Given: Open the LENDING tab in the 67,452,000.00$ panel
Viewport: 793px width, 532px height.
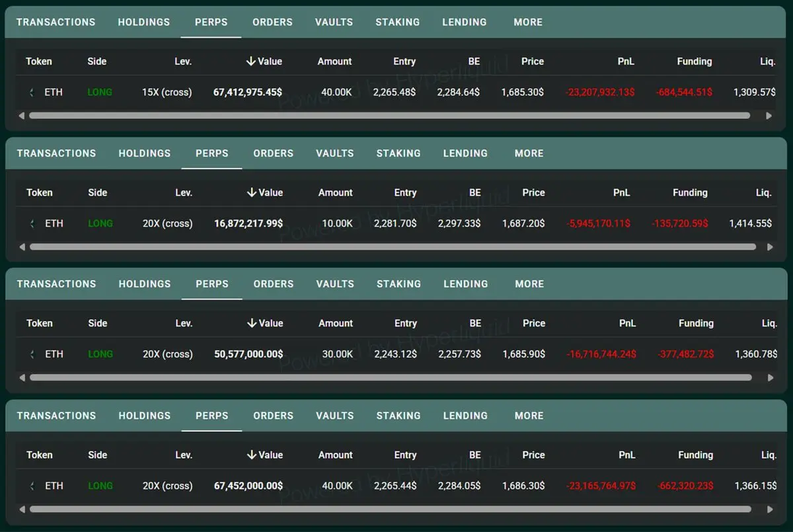Looking at the screenshot, I should pos(465,416).
